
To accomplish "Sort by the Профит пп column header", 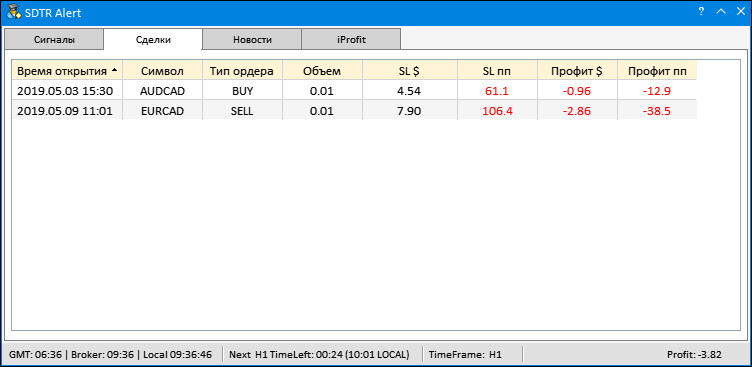I will (x=657, y=71).
